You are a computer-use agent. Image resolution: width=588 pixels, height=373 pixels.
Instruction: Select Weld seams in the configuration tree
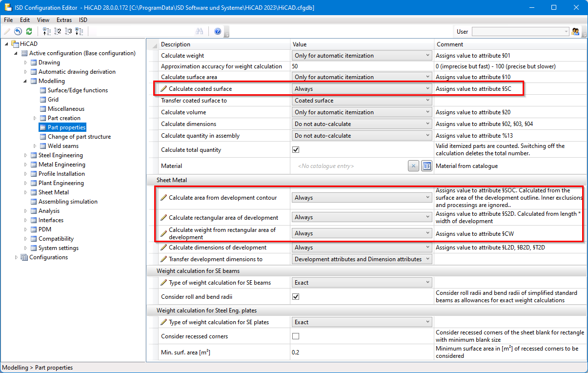(x=63, y=146)
